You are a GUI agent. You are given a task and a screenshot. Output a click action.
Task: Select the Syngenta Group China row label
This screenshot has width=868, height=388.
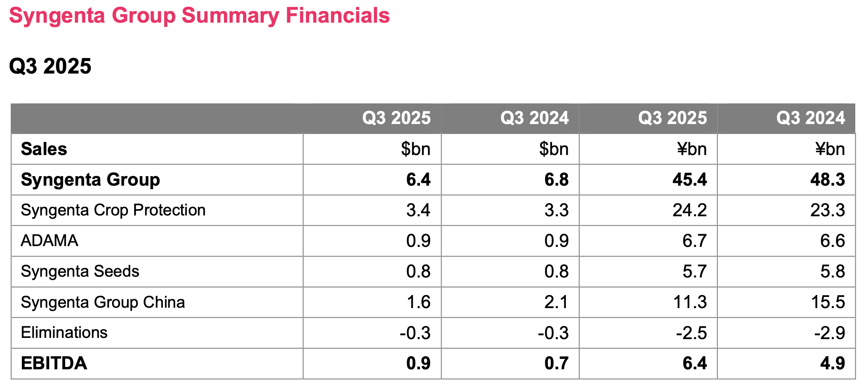point(103,302)
